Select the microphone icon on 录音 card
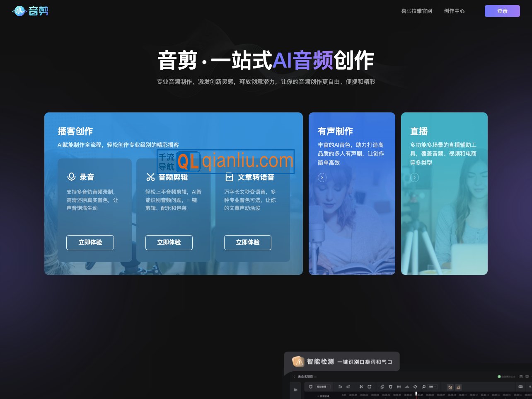 tap(71, 177)
